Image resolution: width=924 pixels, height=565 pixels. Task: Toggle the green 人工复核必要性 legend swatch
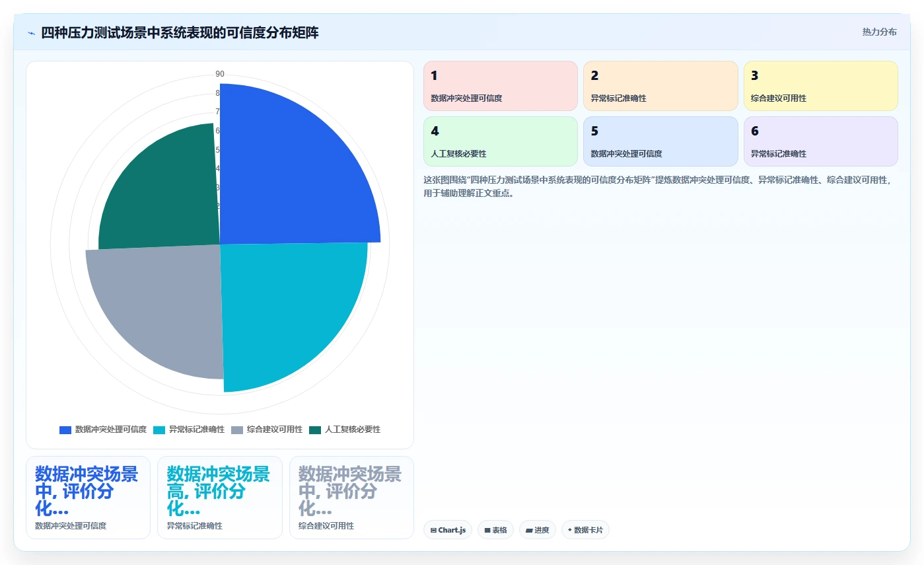coord(315,430)
